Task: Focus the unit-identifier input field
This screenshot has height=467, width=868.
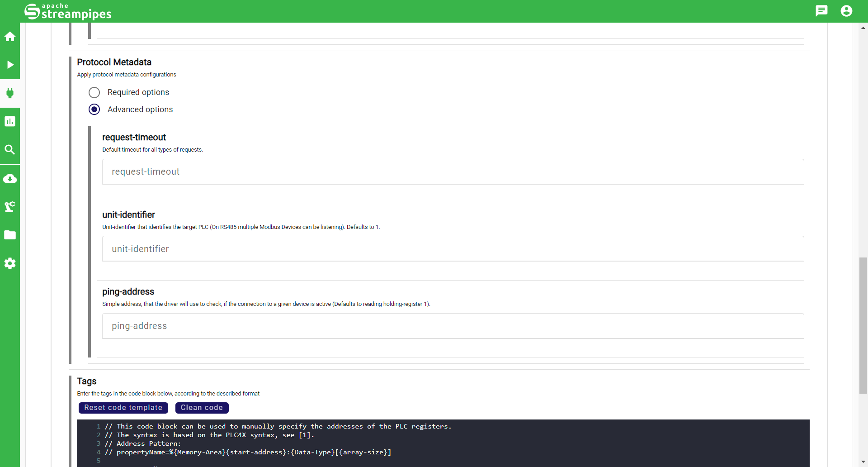Action: coord(453,249)
